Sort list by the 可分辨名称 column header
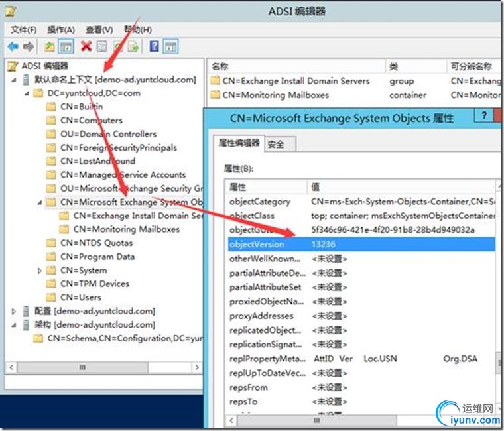The height and width of the screenshot is (431, 504). point(474,66)
